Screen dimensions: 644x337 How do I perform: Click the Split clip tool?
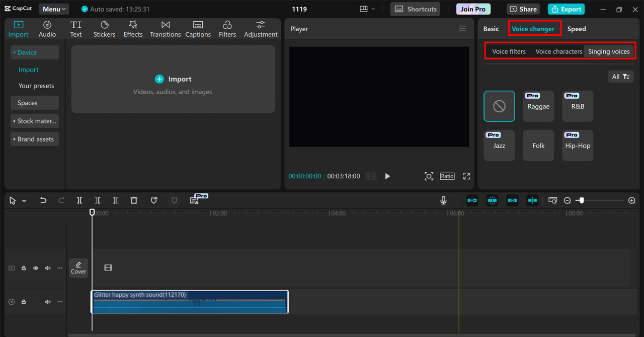79,200
